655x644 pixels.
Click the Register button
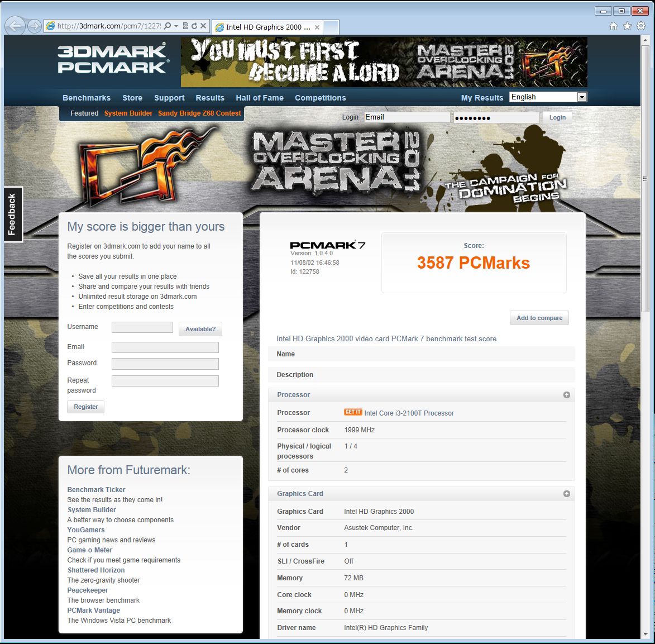tap(85, 407)
